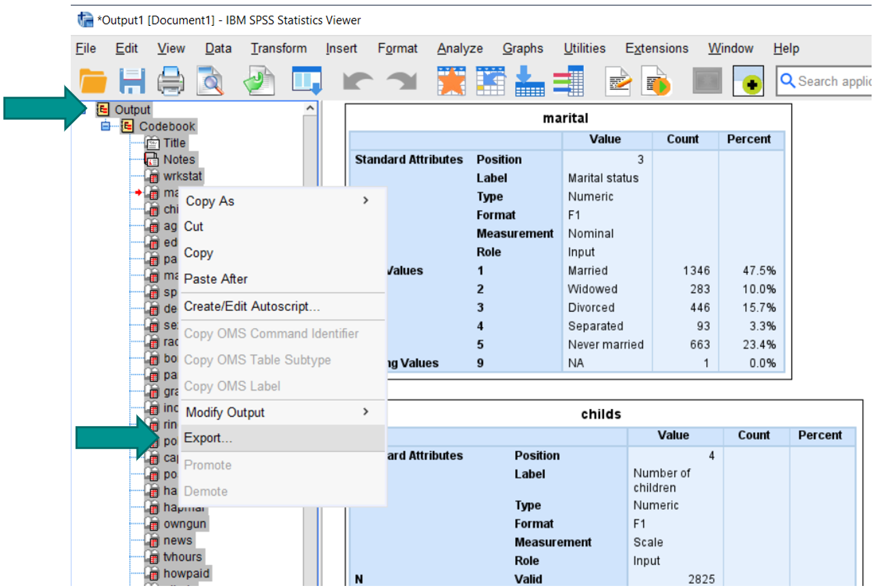Viewport: 875px width, 588px height.
Task: Save the output document using the toolbar icon
Action: pyautogui.click(x=132, y=80)
